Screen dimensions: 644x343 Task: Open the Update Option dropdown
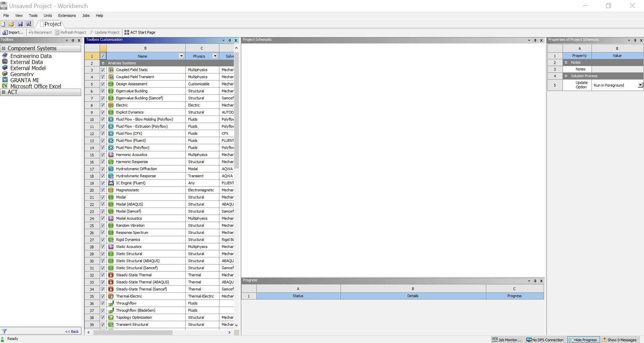(x=641, y=85)
